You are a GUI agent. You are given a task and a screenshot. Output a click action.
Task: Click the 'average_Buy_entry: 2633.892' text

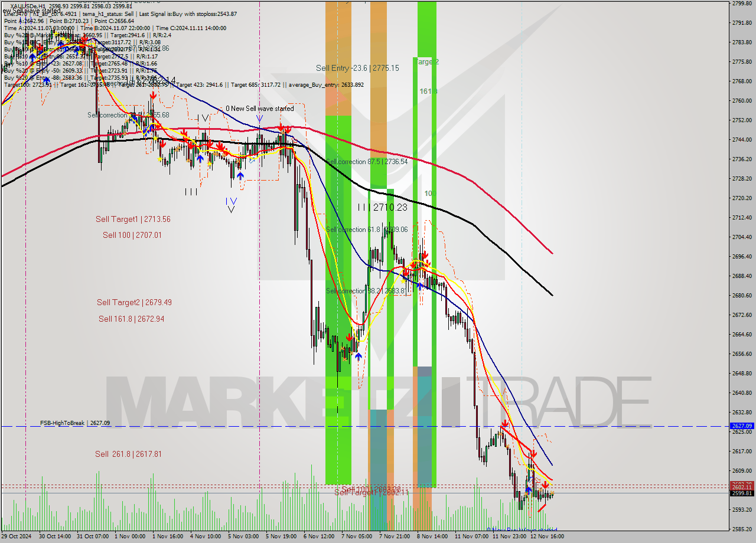click(x=327, y=85)
